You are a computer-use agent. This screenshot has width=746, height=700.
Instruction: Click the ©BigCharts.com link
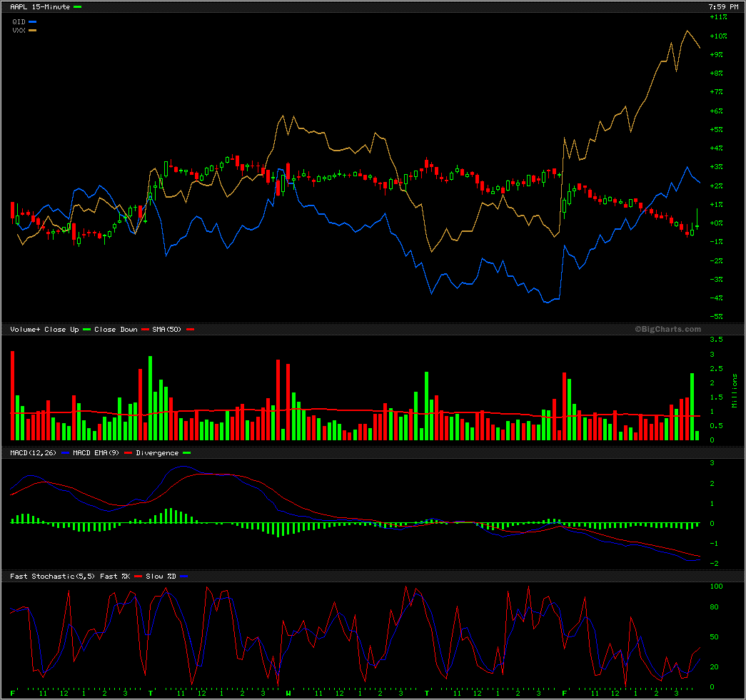[x=668, y=329]
